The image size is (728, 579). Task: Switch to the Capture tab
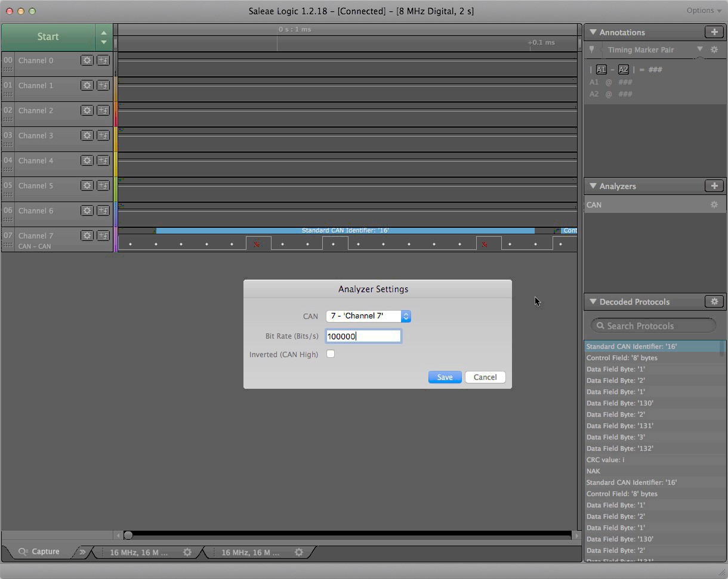[39, 552]
